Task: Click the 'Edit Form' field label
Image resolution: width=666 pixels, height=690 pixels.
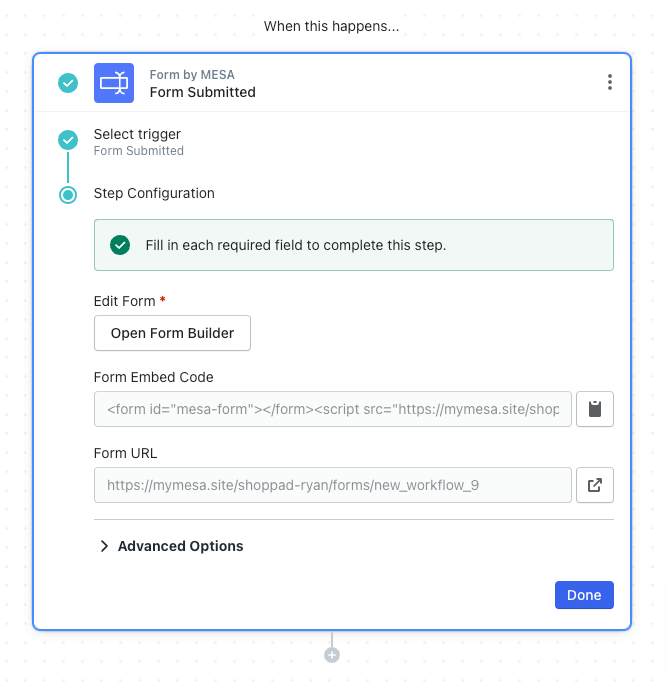Action: coord(125,301)
